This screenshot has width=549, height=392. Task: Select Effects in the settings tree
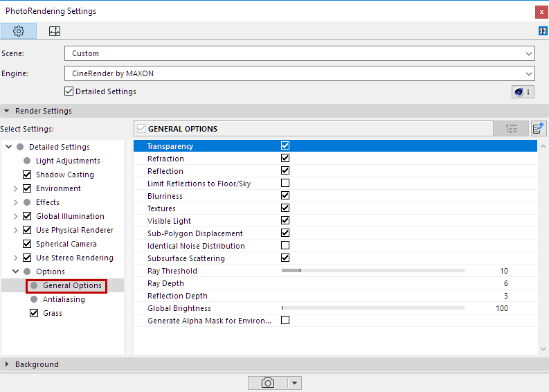pos(48,202)
